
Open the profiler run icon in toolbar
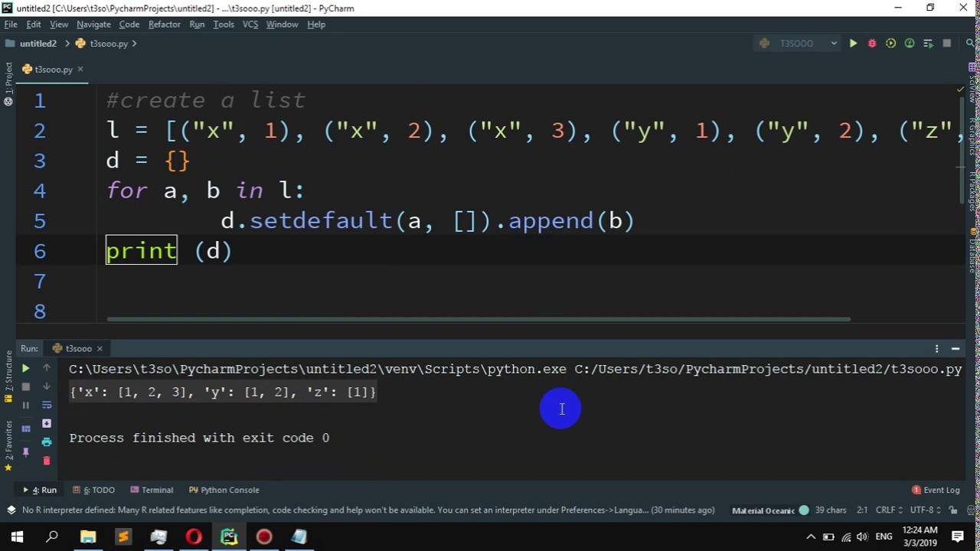910,44
